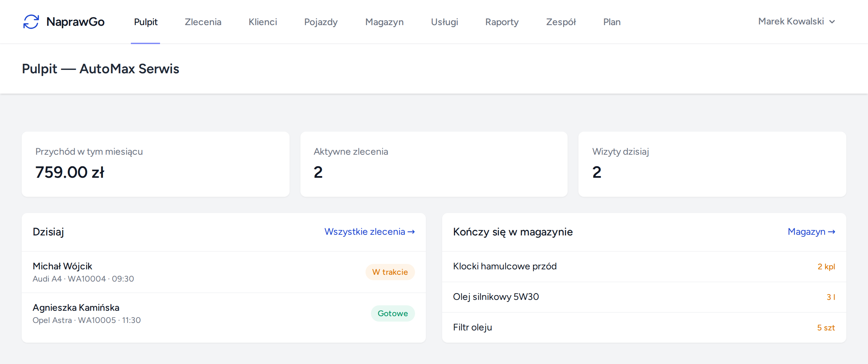Open the Pulpit tab
The width and height of the screenshot is (868, 364).
point(145,22)
